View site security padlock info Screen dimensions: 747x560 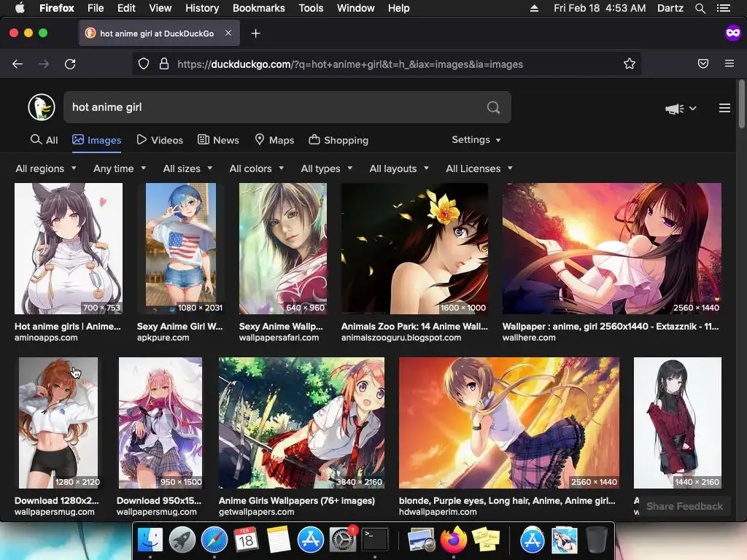coord(164,64)
